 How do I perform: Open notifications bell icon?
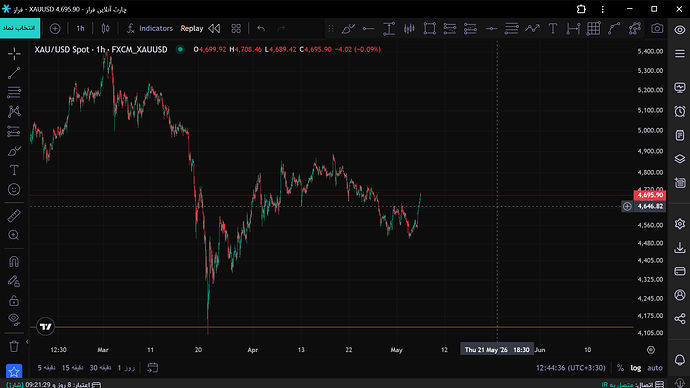pos(680,359)
